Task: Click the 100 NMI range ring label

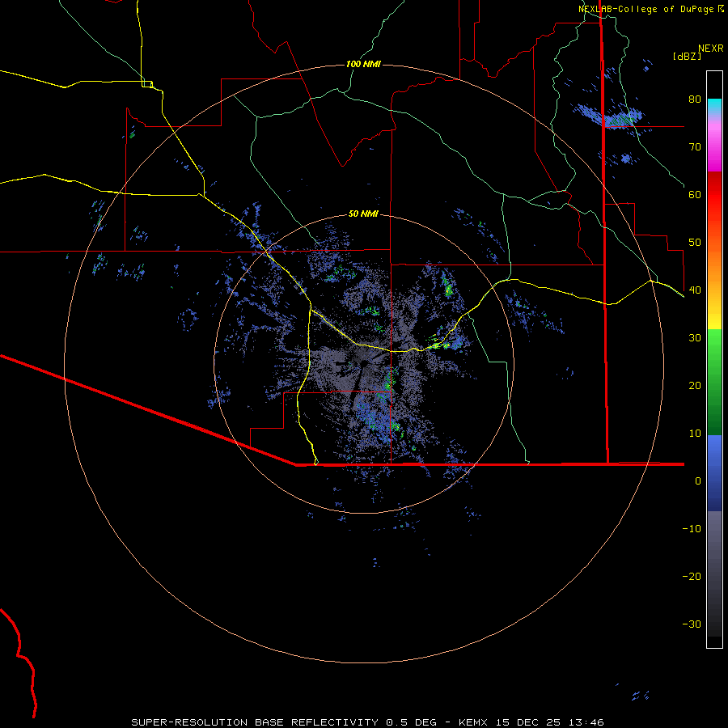Action: pyautogui.click(x=363, y=64)
